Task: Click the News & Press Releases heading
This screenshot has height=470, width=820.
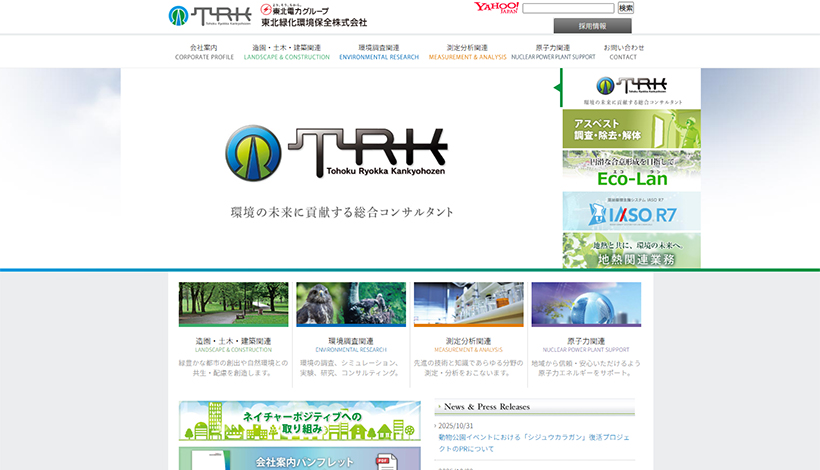Action: click(487, 407)
